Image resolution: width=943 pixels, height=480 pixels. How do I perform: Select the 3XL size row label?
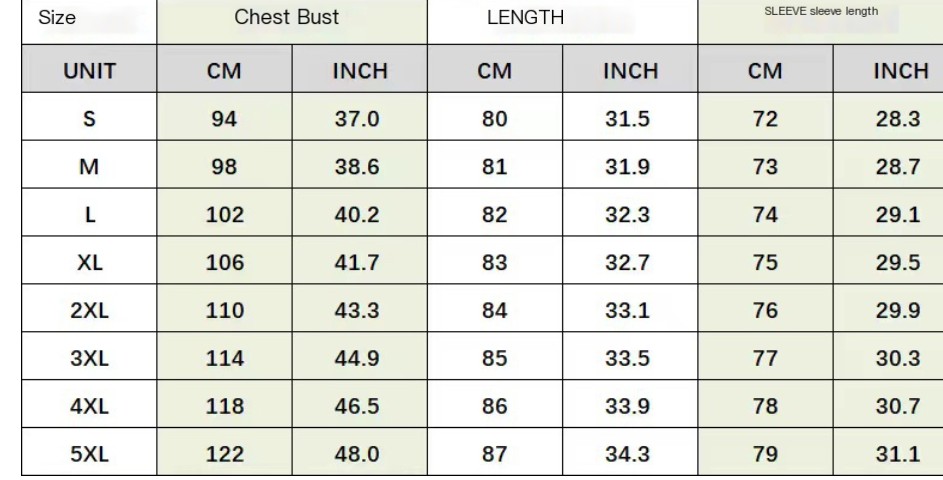pyautogui.click(x=89, y=356)
